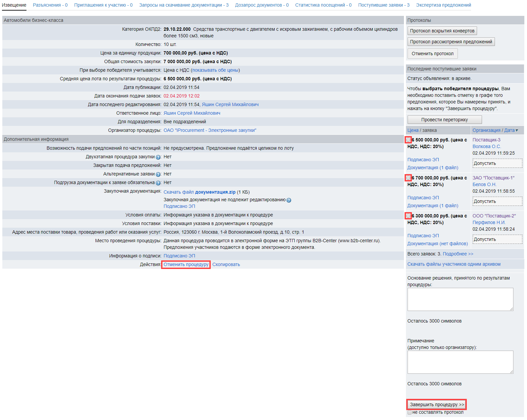Click the Отменить процедуру link

186,264
